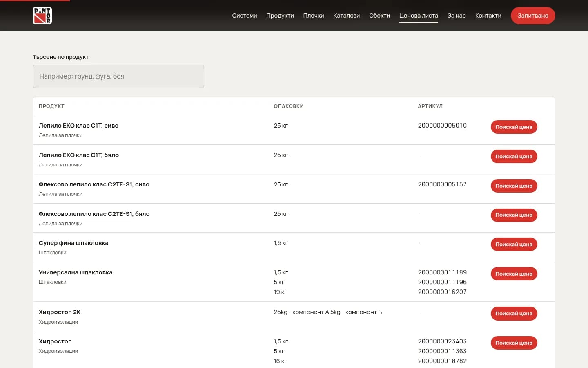This screenshot has width=588, height=368.
Task: Request price for Универсална шпакловка
Action: pyautogui.click(x=514, y=274)
